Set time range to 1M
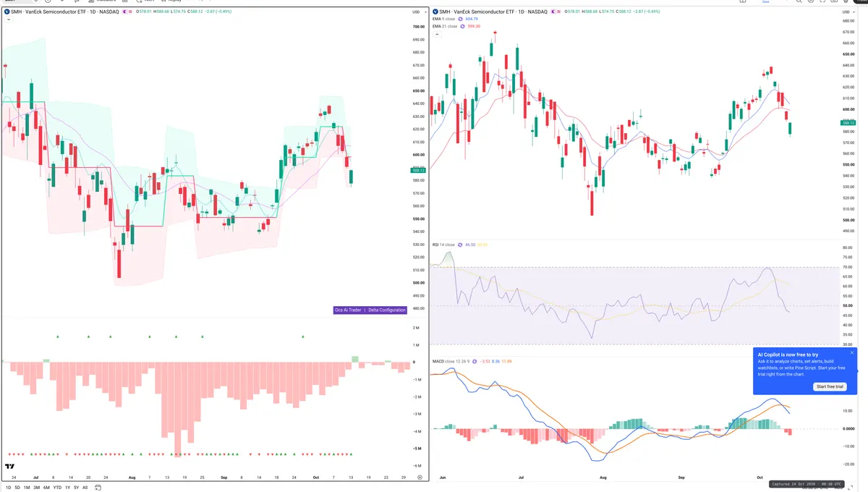Screen dimensions: 868x492 [x=27, y=488]
